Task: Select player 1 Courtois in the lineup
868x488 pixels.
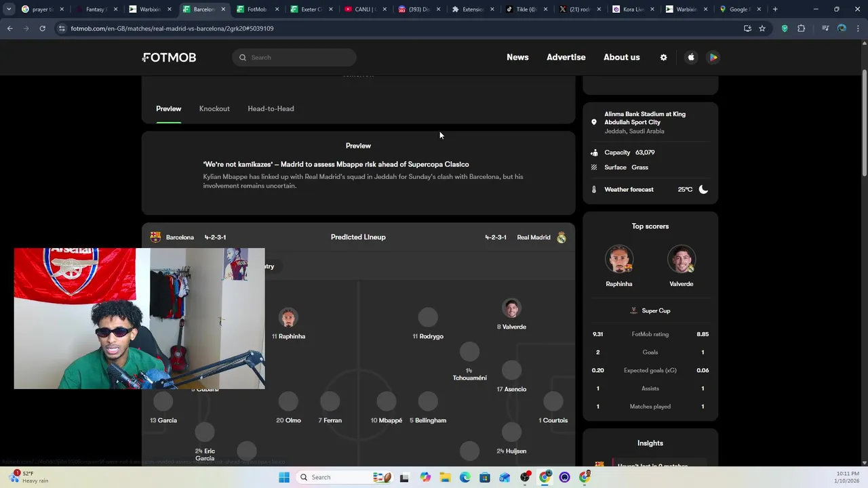Action: click(553, 408)
